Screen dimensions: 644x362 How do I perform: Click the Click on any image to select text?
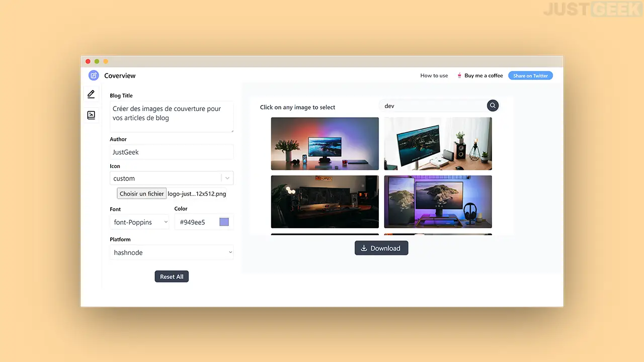(x=297, y=107)
